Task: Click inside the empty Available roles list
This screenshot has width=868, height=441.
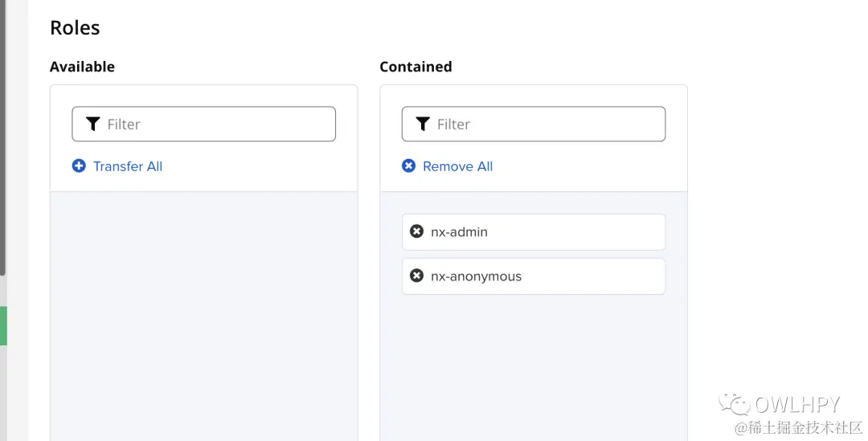Action: click(203, 313)
